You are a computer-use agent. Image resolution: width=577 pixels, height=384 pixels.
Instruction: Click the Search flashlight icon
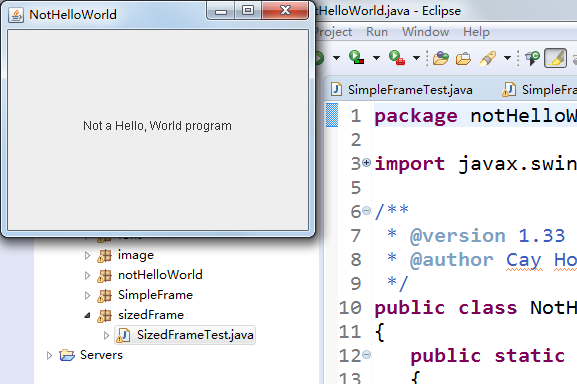488,58
